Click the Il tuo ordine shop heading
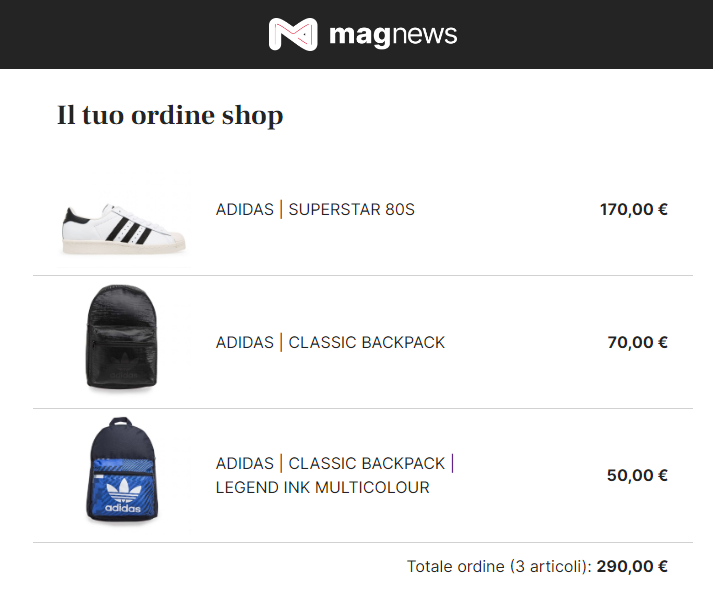 click(x=170, y=115)
